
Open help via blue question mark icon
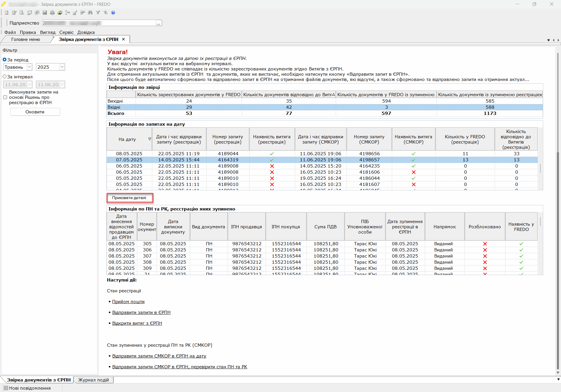113,13
